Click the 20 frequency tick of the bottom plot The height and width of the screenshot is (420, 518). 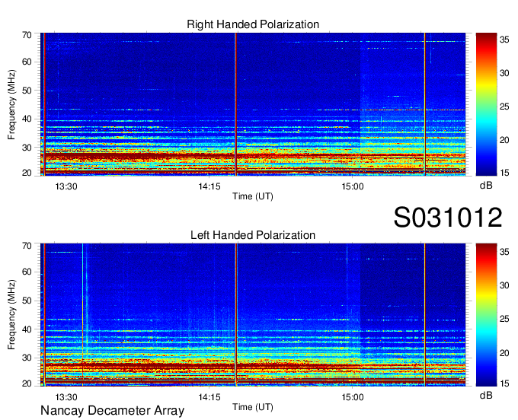27,383
